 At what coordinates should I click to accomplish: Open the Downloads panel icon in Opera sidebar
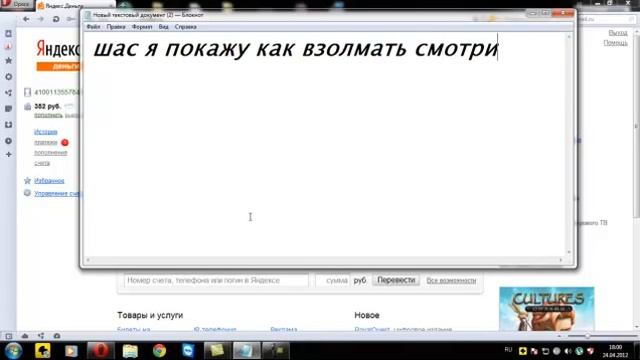[x=9, y=124]
